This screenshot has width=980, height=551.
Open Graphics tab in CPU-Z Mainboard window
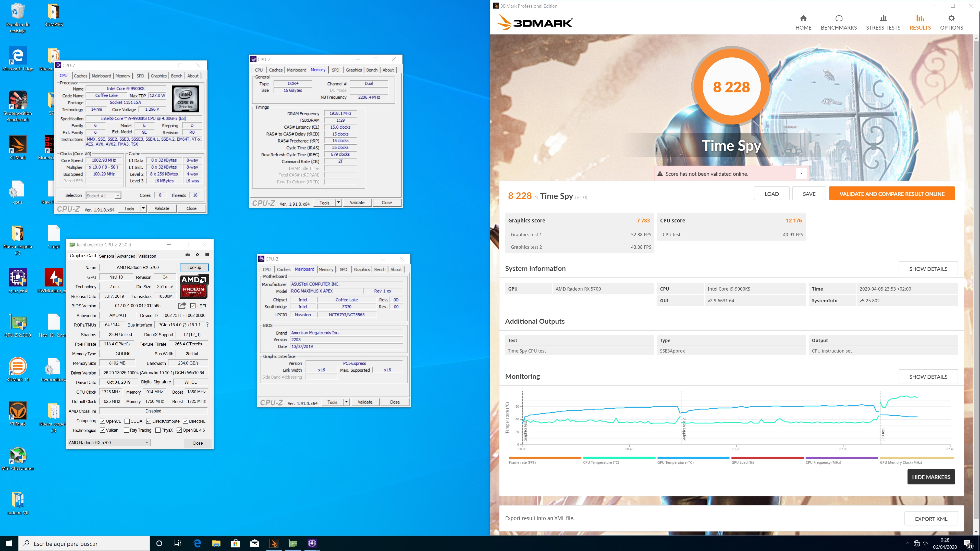coord(361,269)
